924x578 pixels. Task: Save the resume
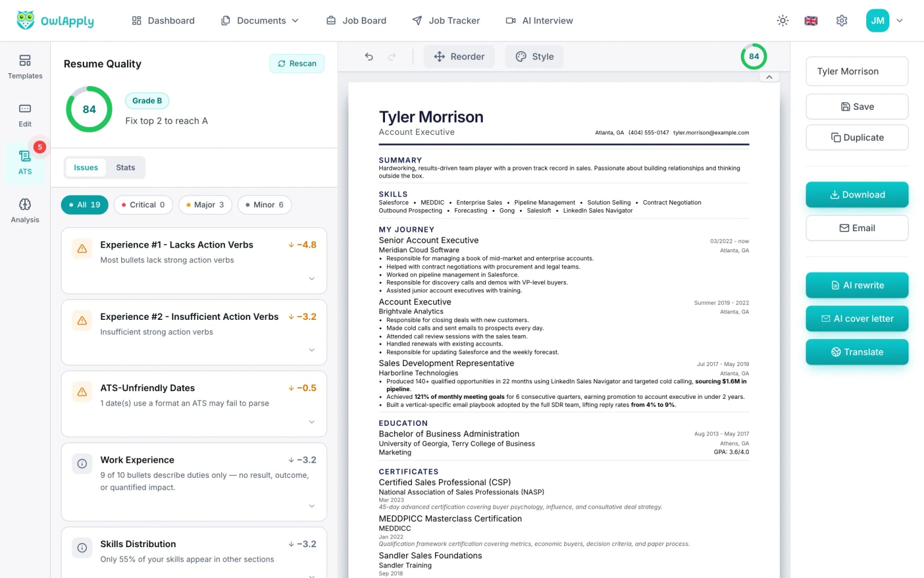[857, 106]
